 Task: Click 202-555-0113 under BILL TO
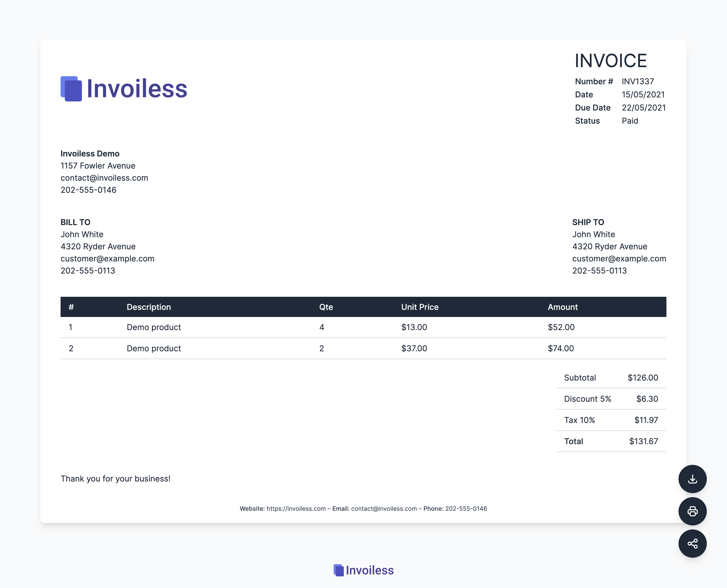coord(88,271)
